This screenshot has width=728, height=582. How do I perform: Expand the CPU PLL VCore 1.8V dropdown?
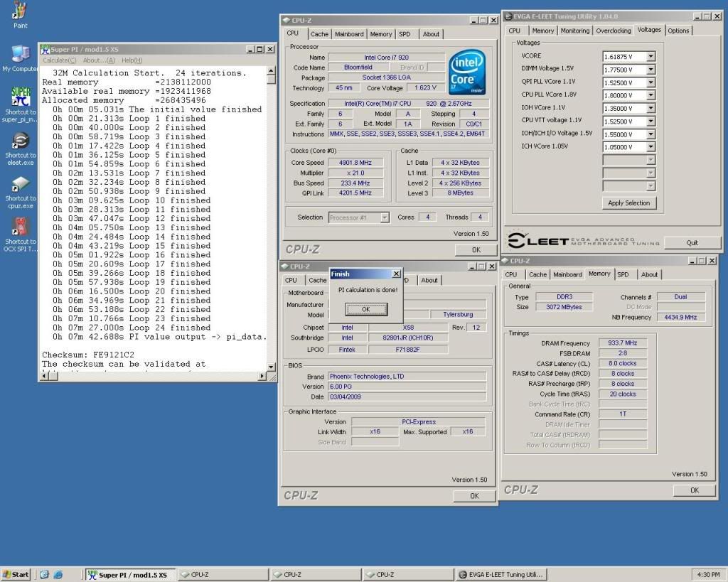coord(651,95)
